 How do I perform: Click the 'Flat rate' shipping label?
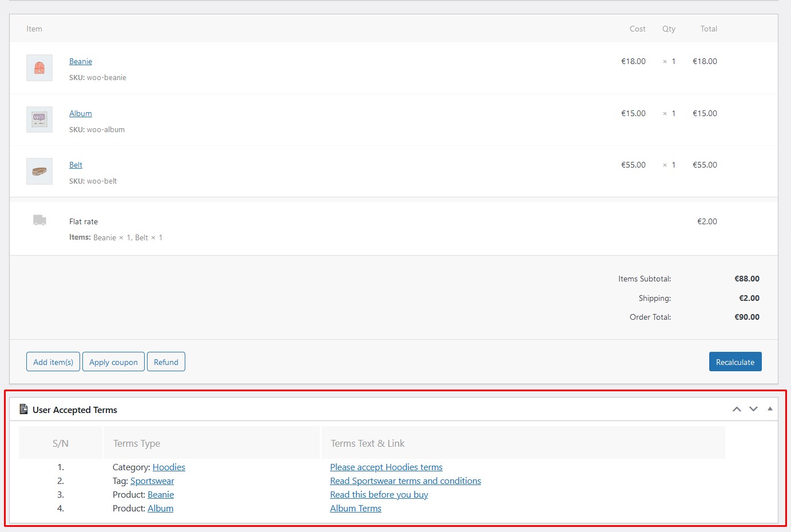click(84, 221)
